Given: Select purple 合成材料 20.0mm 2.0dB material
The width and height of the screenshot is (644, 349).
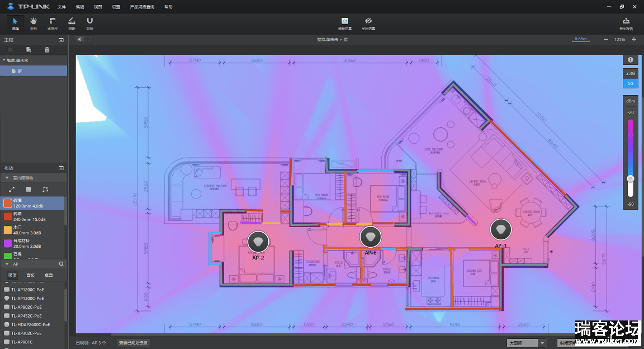Looking at the screenshot, I should 32,243.
